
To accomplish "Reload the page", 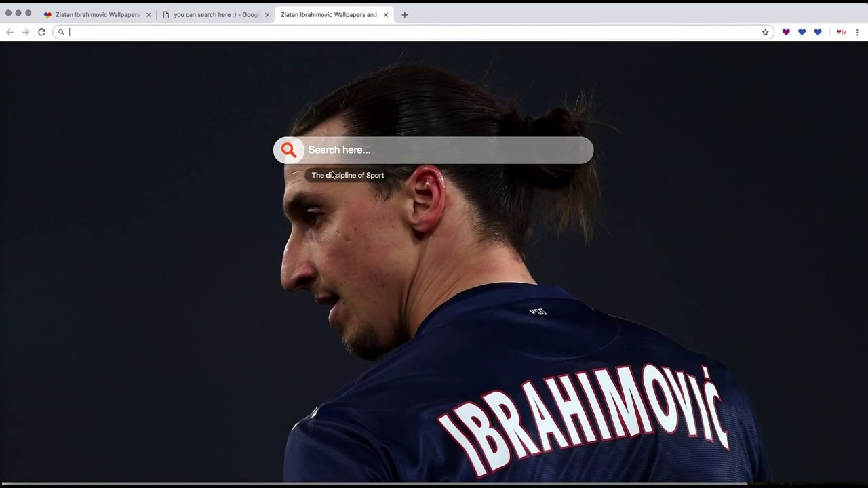I will point(41,32).
